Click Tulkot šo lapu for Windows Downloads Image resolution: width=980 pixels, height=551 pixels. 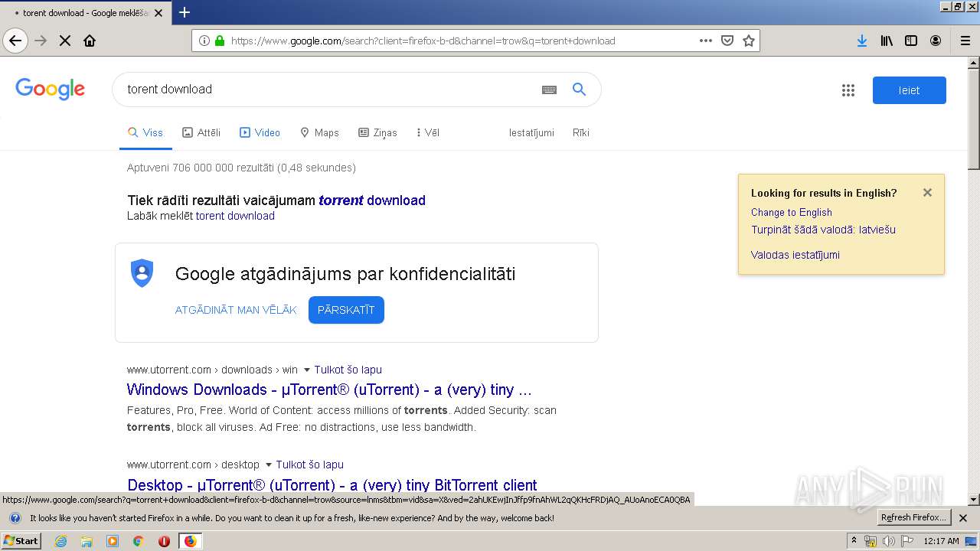tap(348, 370)
